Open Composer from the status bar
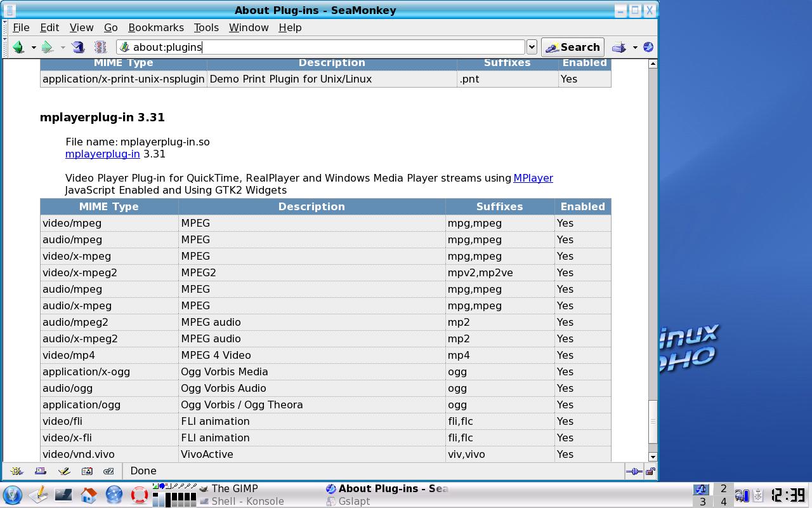The height and width of the screenshot is (508, 812). pyautogui.click(x=64, y=471)
